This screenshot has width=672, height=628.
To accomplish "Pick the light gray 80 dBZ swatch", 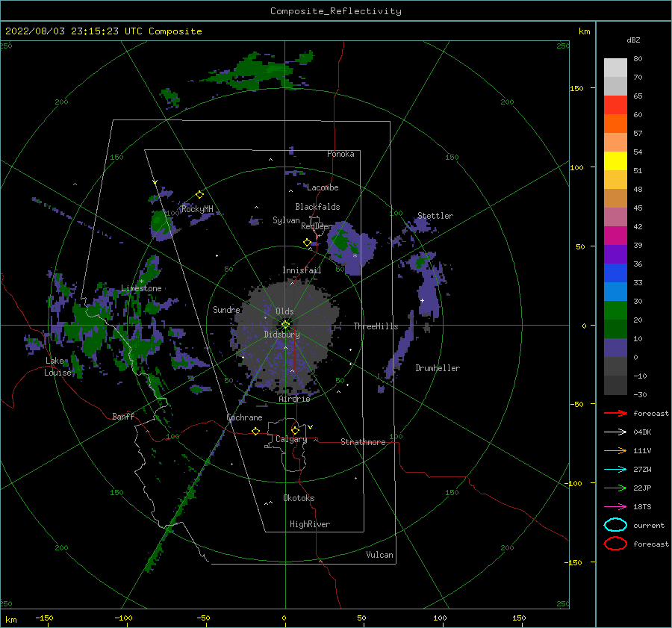I will (x=615, y=67).
